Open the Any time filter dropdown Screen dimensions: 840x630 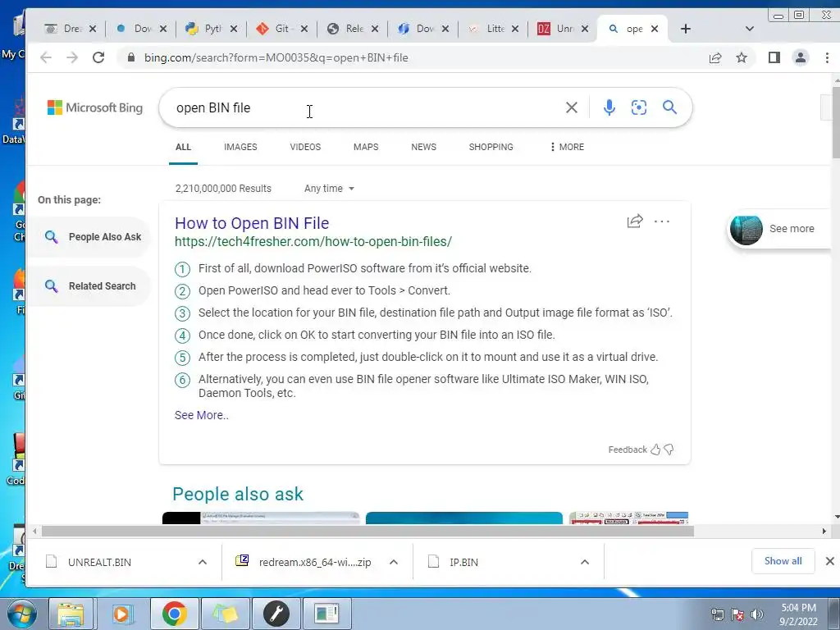click(329, 189)
